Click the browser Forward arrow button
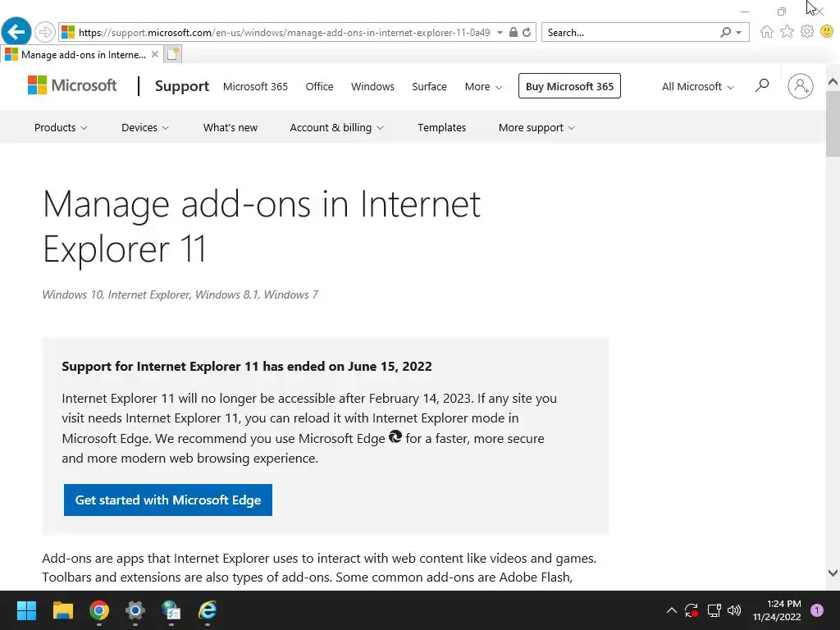Screen dimensions: 840x630 click(45, 32)
